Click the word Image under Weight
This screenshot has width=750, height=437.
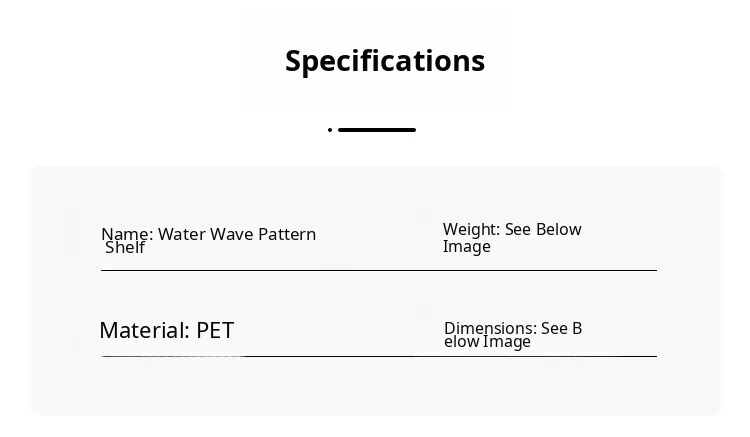(x=467, y=247)
